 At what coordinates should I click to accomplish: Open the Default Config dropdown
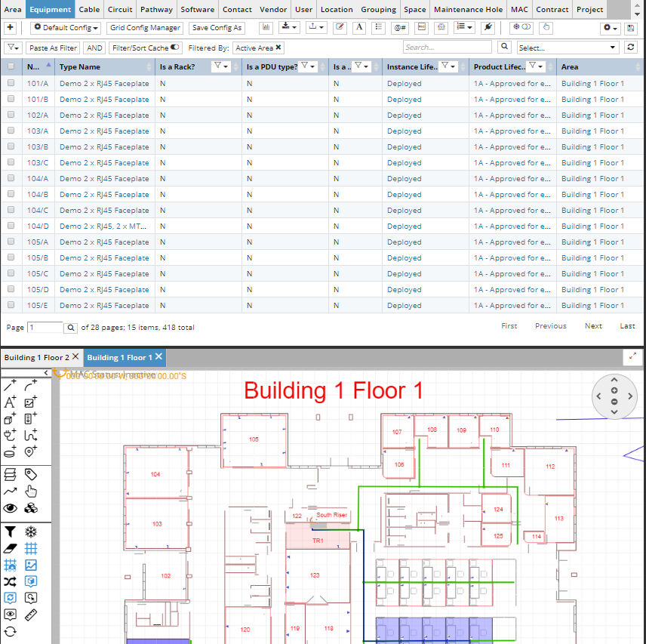point(66,28)
